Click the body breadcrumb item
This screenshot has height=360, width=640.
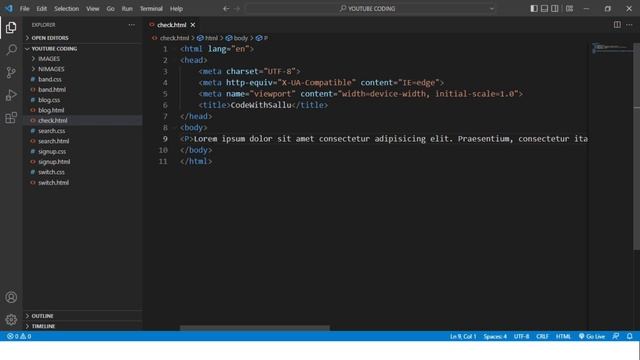[237, 38]
